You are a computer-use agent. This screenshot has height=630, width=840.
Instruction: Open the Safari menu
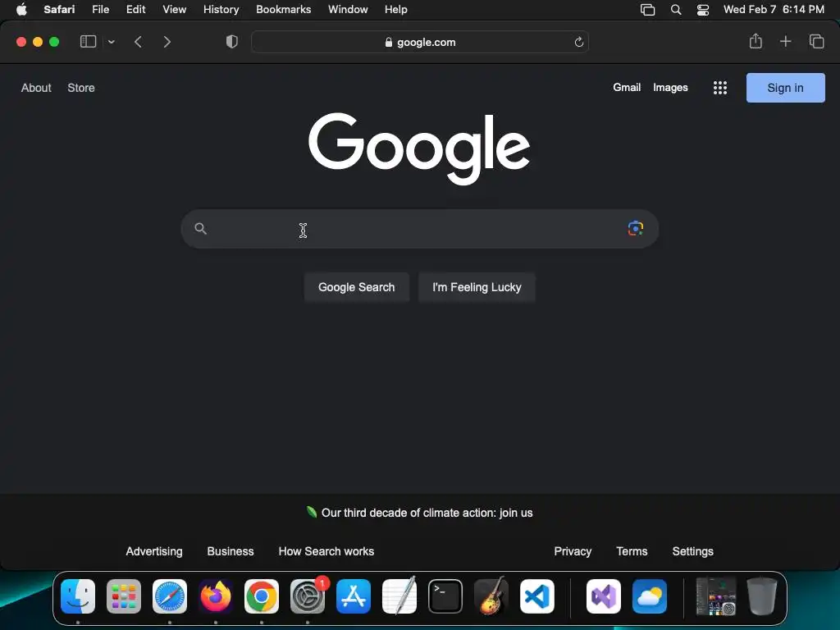coord(59,10)
